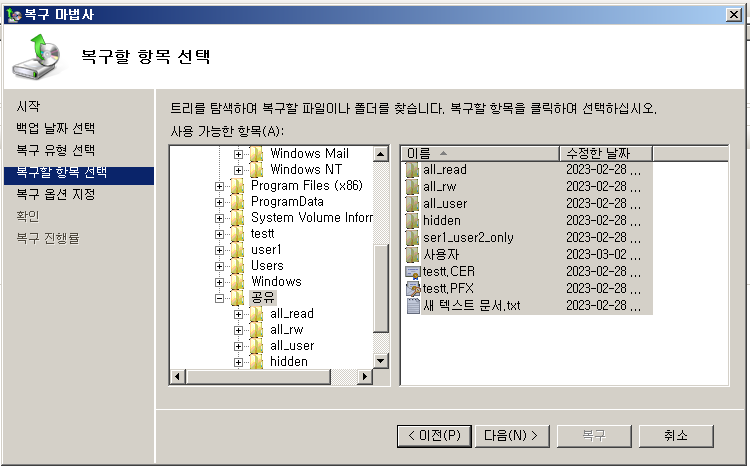Click tree vertical scrollbar down arrow
Screen dimensions: 750x471
[381, 361]
